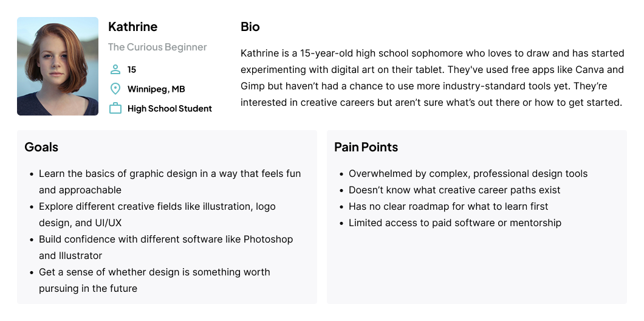Click 'Has no clear roadmap' pain point
644x321 pixels.
pos(448,206)
